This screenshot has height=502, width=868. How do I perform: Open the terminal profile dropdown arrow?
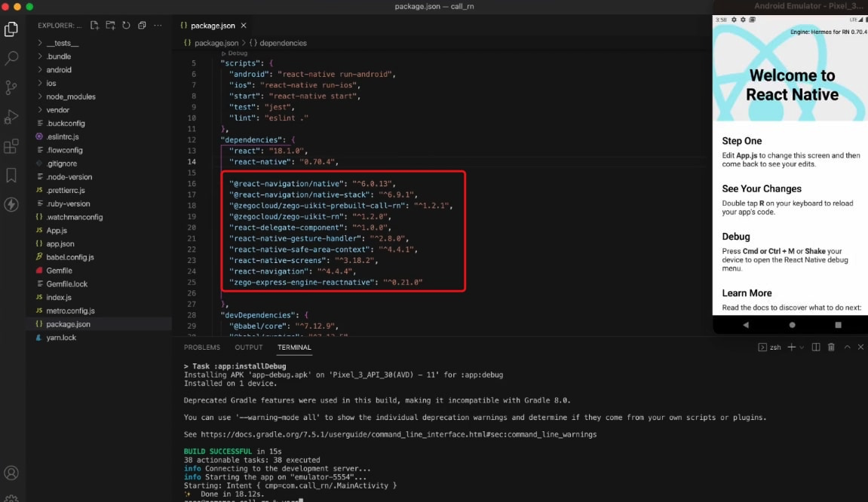point(802,347)
